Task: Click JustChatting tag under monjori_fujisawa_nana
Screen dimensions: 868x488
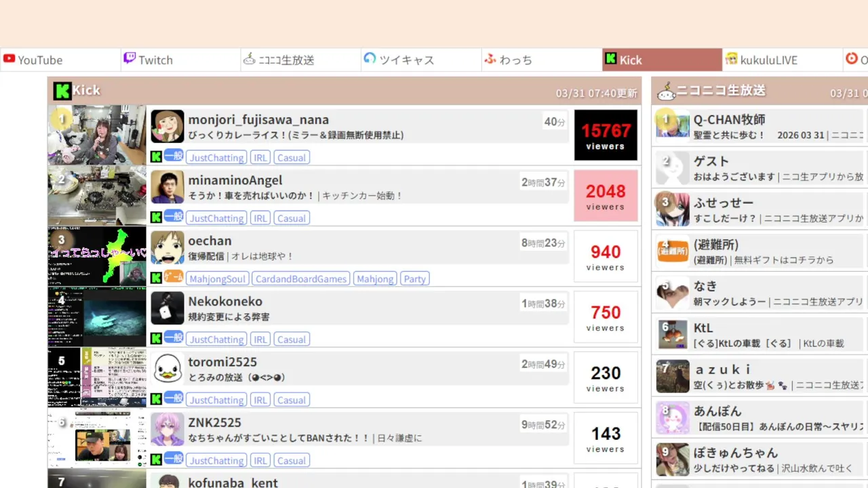Action: point(216,158)
